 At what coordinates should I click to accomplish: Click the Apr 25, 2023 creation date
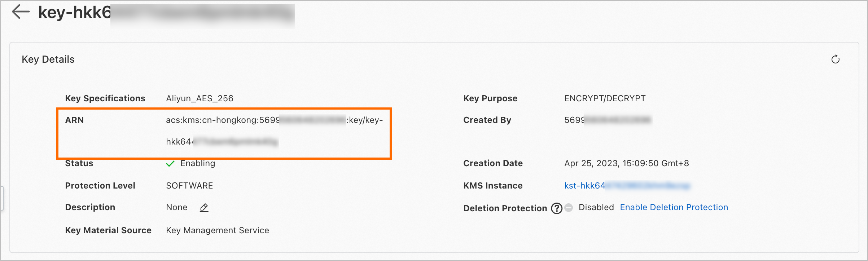point(626,163)
